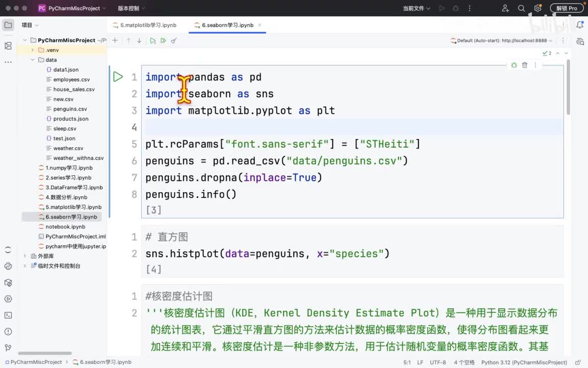Viewport: 588px width, 368px height.
Task: Expand the PyCharmMiscProject project dropdown
Action: point(72,8)
